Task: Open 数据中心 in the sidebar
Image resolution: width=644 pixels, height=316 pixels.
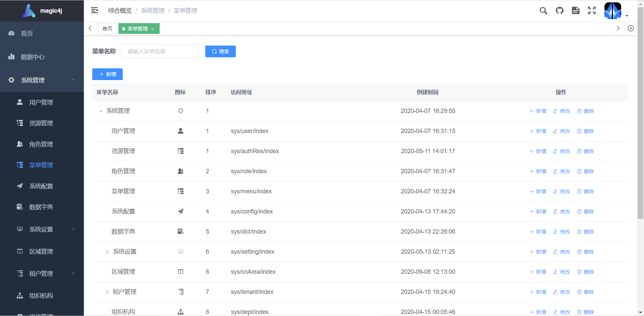Action: 42,57
